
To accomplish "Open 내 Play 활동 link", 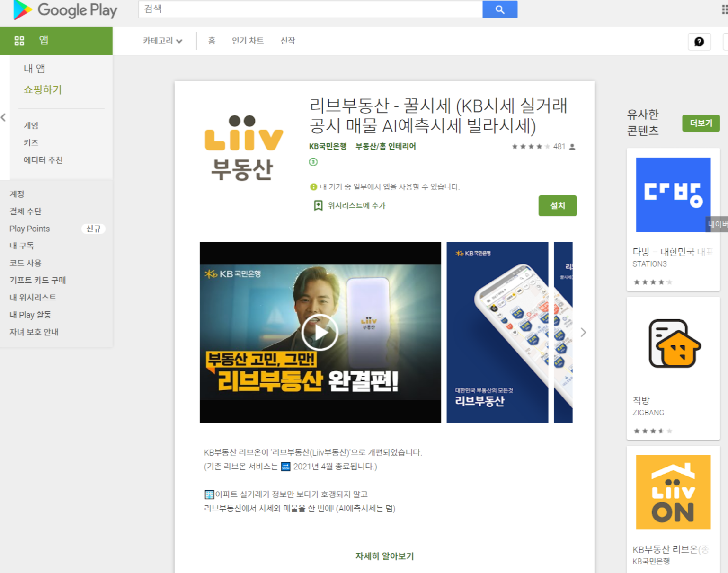I will click(30, 315).
